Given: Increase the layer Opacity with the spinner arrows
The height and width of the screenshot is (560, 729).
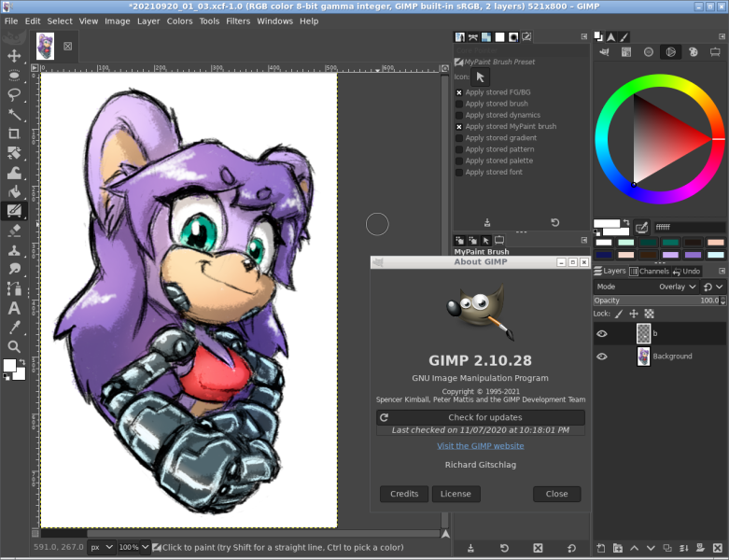Looking at the screenshot, I should coord(723,299).
